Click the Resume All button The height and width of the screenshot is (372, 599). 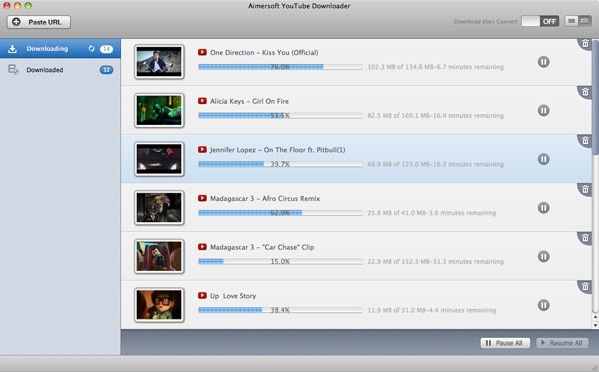click(x=562, y=343)
